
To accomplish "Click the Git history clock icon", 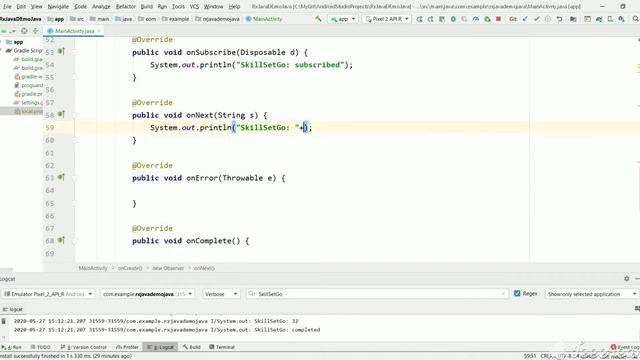I will [548, 19].
